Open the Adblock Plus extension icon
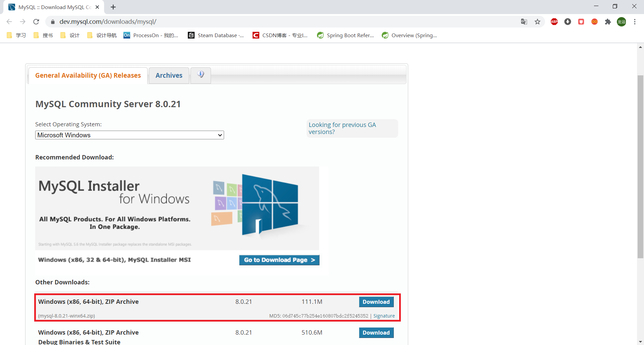 [x=554, y=22]
